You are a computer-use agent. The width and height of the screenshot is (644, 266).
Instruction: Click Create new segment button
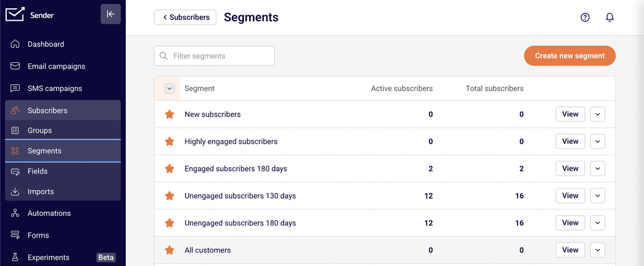point(570,56)
